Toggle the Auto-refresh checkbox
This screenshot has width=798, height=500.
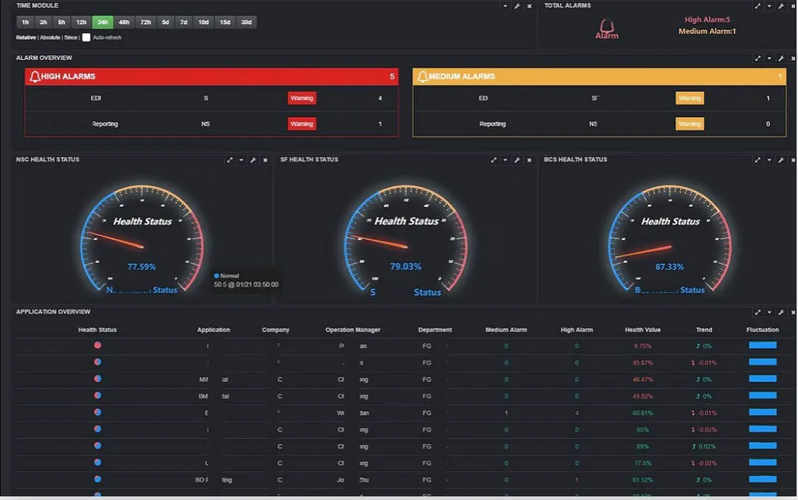pyautogui.click(x=87, y=37)
